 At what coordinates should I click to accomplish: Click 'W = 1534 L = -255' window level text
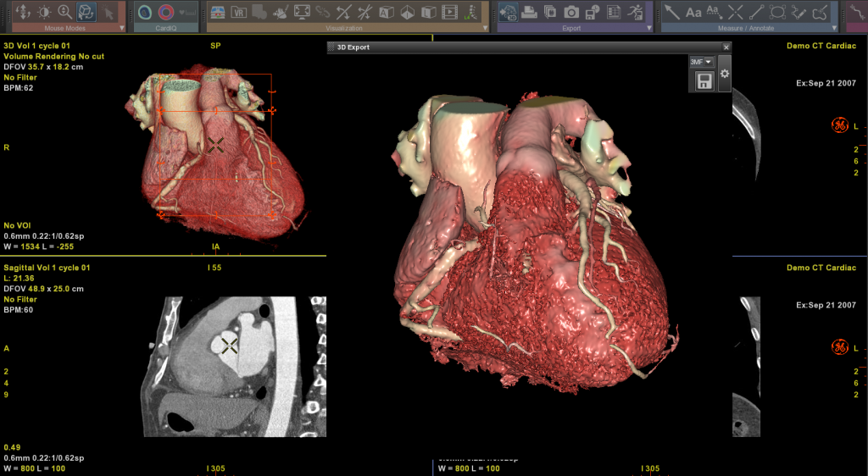coord(39,246)
